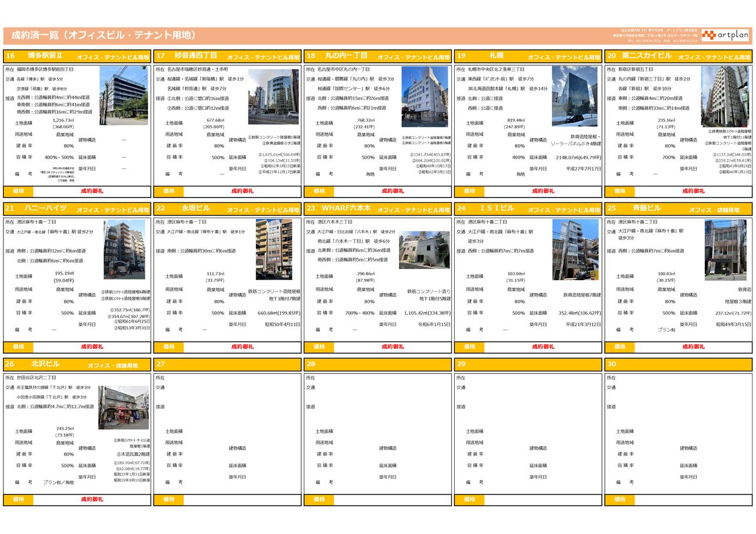Open the 妙音通四丁目 building photo
The image size is (756, 534).
[x=273, y=96]
